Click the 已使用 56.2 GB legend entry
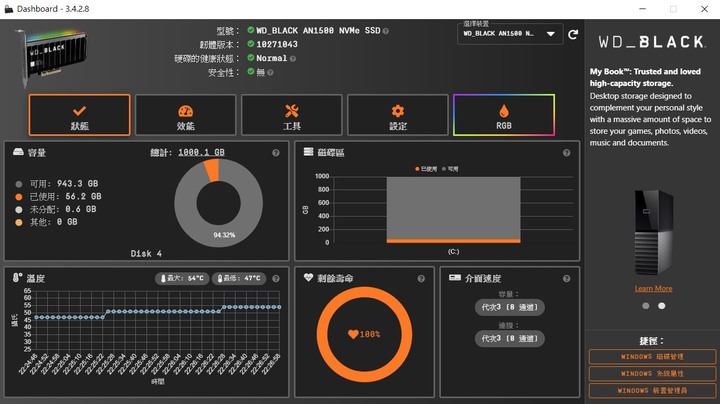This screenshot has height=404, width=720. click(58, 196)
